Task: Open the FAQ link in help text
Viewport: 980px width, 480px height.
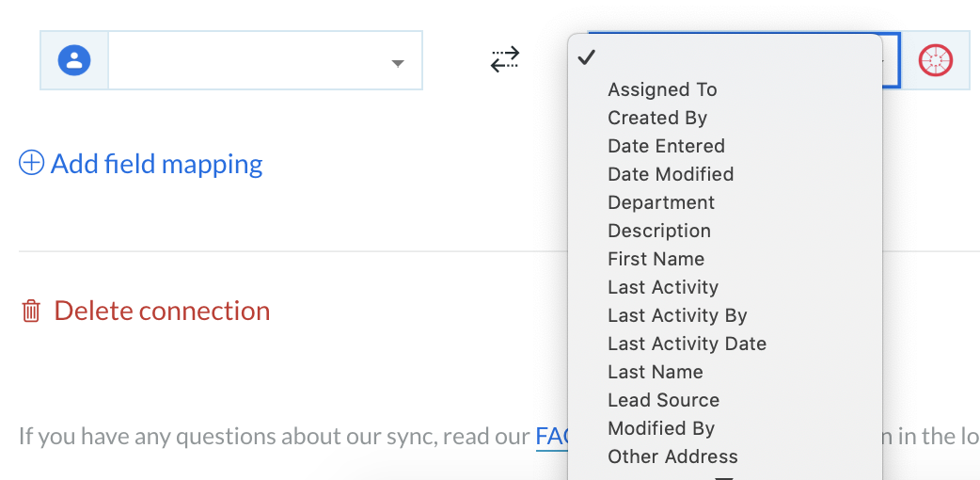Action: click(x=552, y=436)
